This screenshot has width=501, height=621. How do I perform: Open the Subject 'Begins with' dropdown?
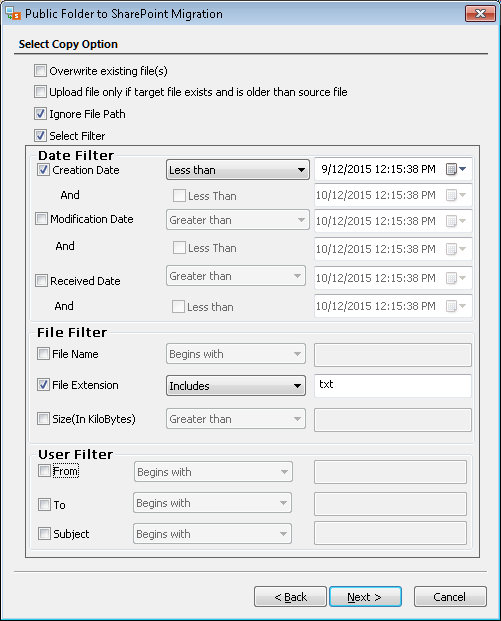pos(212,534)
